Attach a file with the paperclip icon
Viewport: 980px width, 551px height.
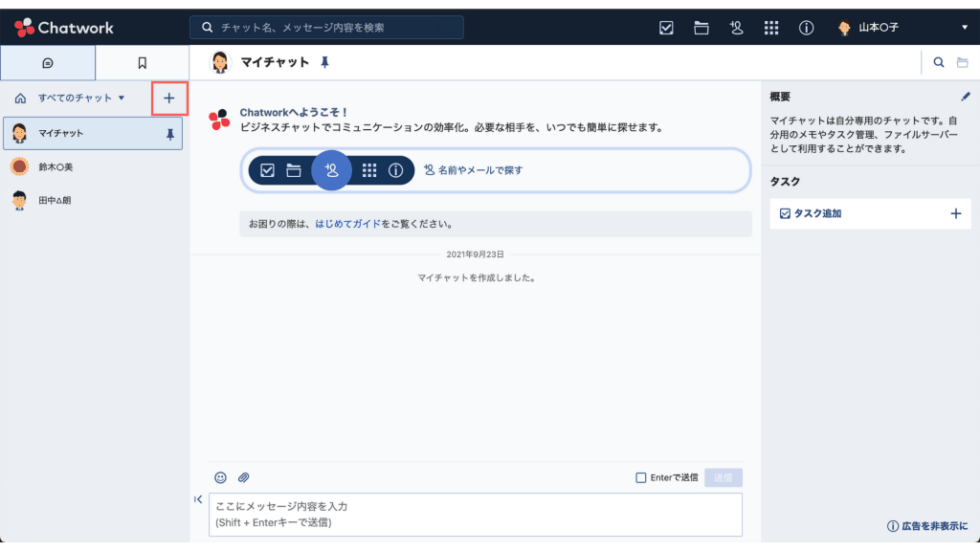(245, 476)
